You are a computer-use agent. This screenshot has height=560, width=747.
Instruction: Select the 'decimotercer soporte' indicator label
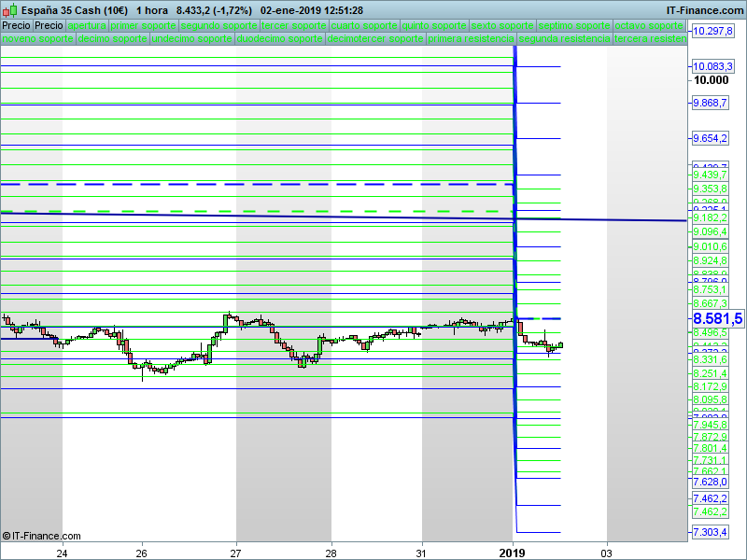pos(375,40)
